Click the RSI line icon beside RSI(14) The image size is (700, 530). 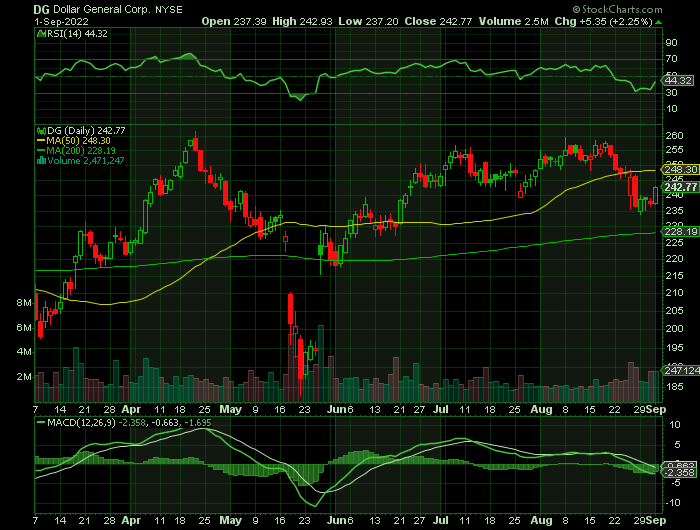coord(42,33)
